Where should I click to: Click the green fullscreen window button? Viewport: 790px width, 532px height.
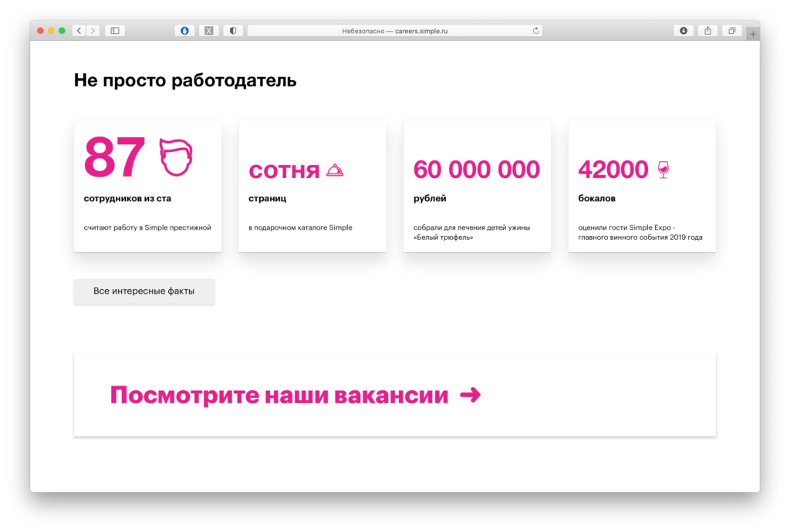pos(62,31)
